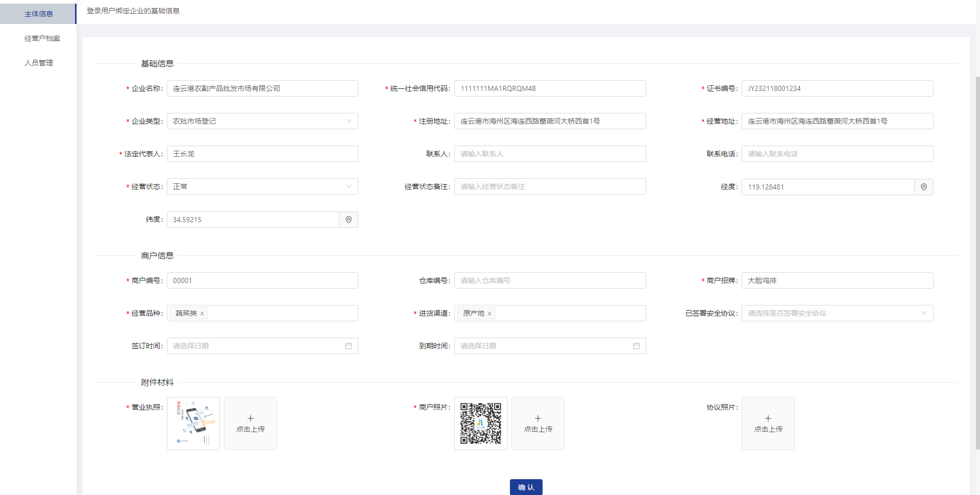The image size is (980, 495).
Task: Remove the 原产地 tag via its x
Action: (x=489, y=314)
